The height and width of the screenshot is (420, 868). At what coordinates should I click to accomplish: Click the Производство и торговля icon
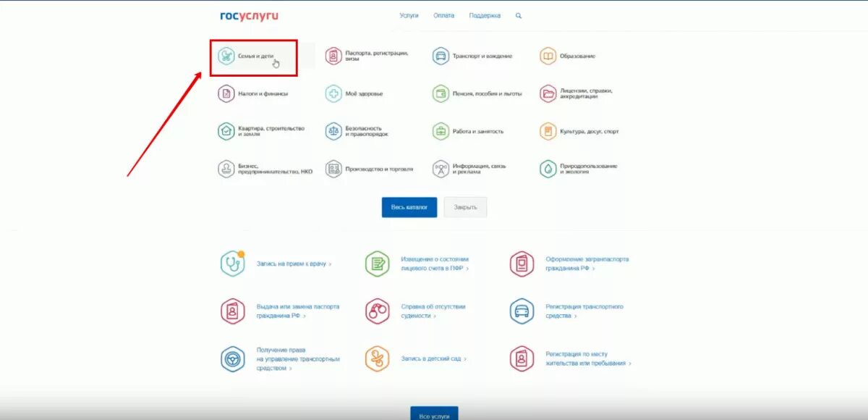point(333,169)
